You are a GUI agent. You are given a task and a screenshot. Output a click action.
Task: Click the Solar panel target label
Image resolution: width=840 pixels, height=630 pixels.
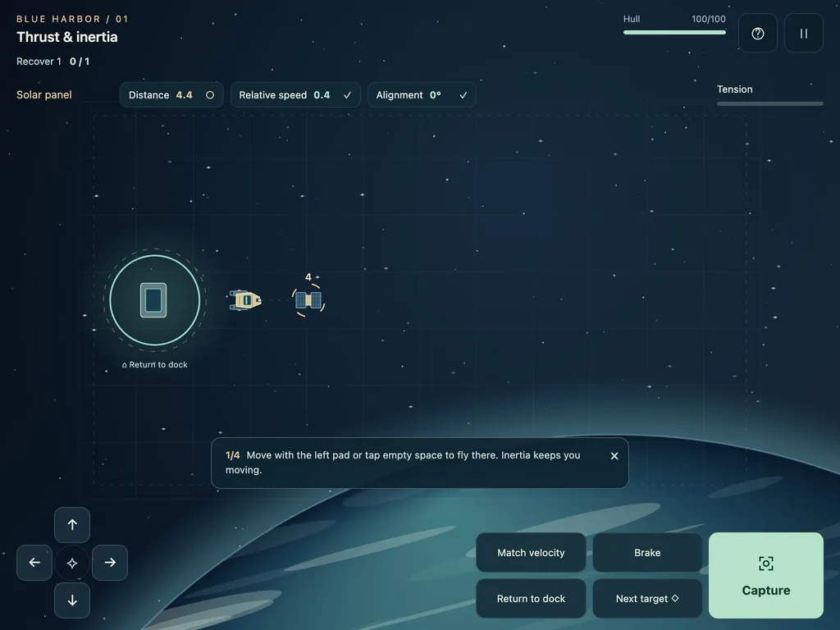click(44, 95)
